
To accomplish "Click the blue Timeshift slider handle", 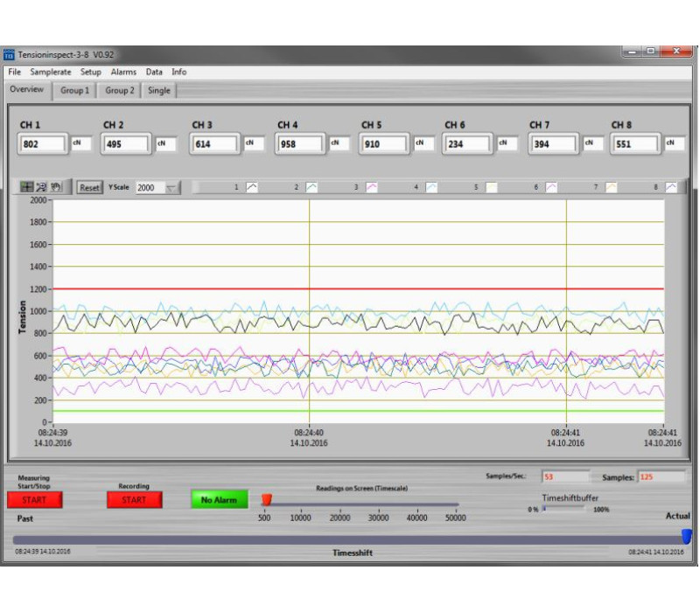I will pos(687,537).
